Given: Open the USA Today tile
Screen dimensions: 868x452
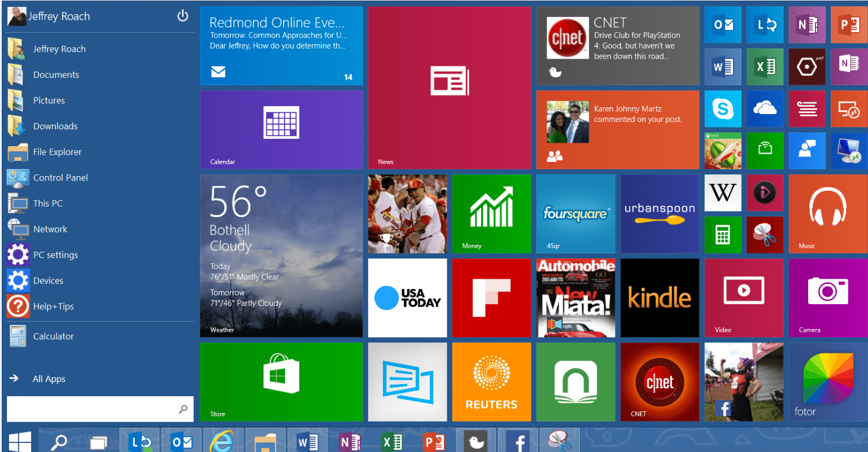Looking at the screenshot, I should [407, 298].
